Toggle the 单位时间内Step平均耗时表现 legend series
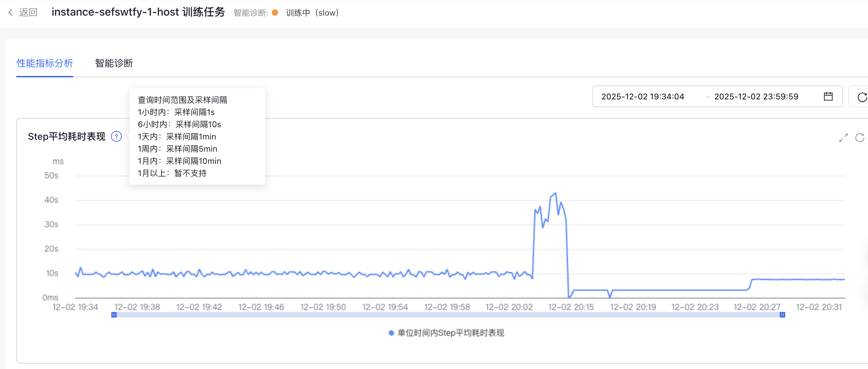 pyautogui.click(x=447, y=333)
